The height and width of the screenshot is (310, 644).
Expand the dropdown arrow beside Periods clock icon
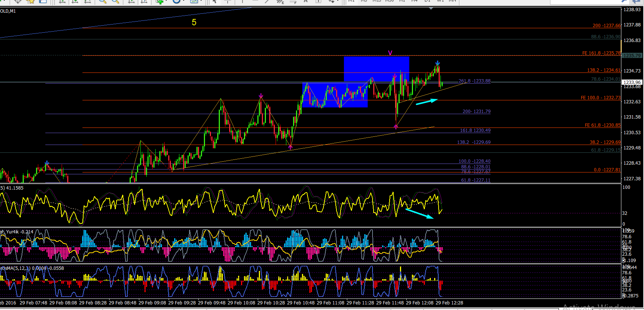pos(185,1)
